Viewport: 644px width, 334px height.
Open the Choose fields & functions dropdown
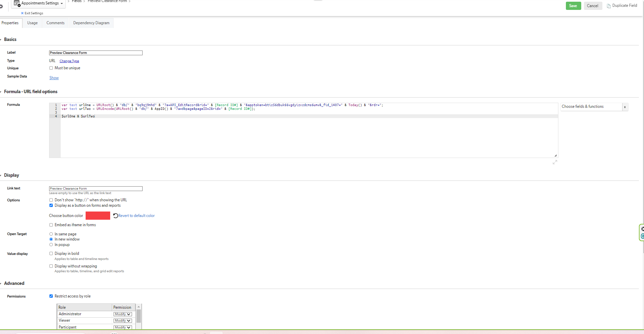point(594,107)
